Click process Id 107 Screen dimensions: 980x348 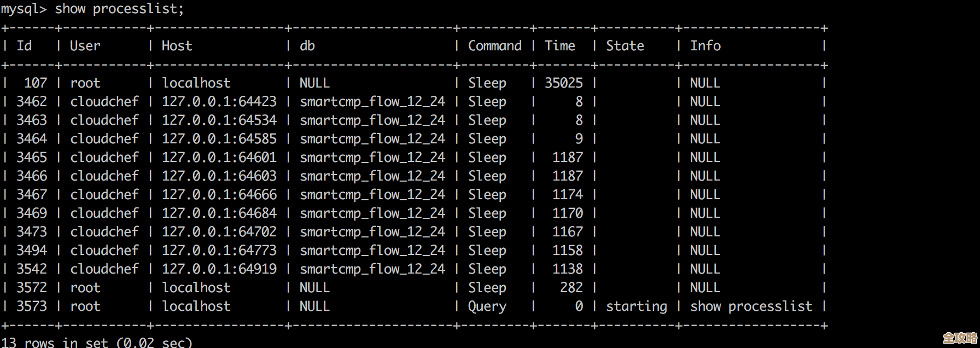[36, 83]
